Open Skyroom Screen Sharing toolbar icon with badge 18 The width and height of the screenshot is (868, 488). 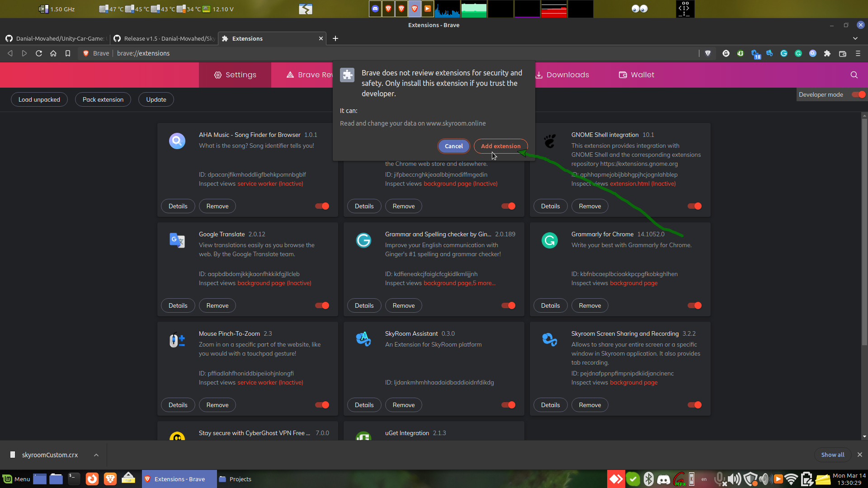click(755, 54)
